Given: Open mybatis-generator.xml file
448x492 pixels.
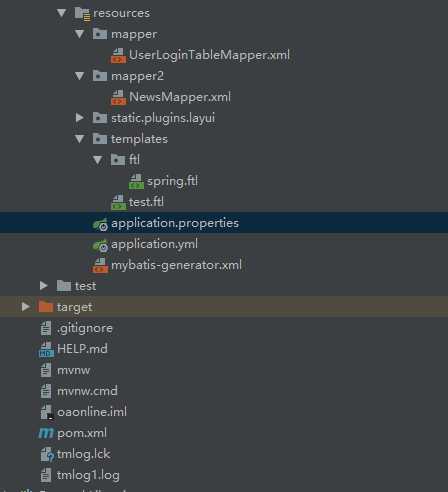Looking at the screenshot, I should click(x=176, y=266).
